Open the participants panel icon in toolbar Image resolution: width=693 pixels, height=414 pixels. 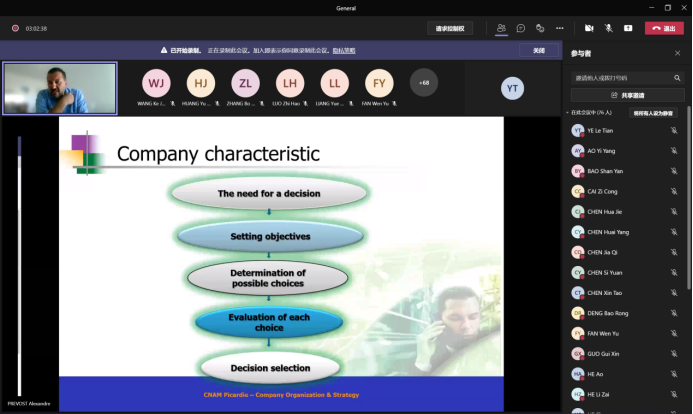pos(501,28)
